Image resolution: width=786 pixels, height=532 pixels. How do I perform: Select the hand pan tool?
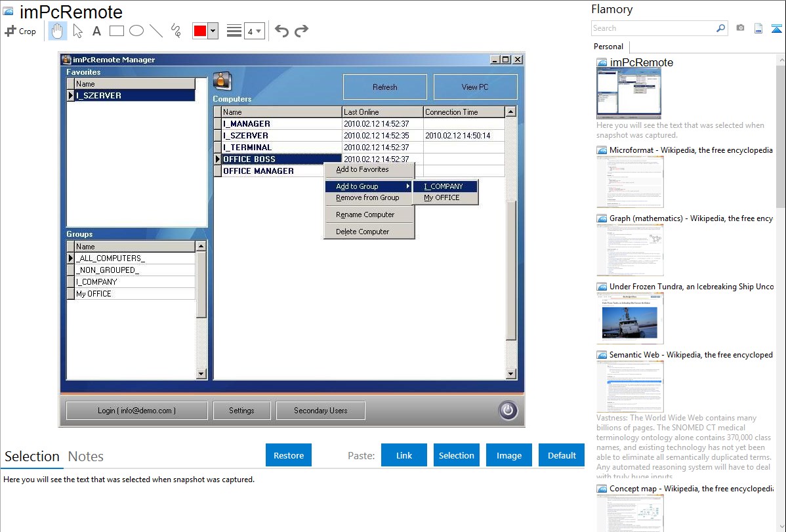coord(57,31)
